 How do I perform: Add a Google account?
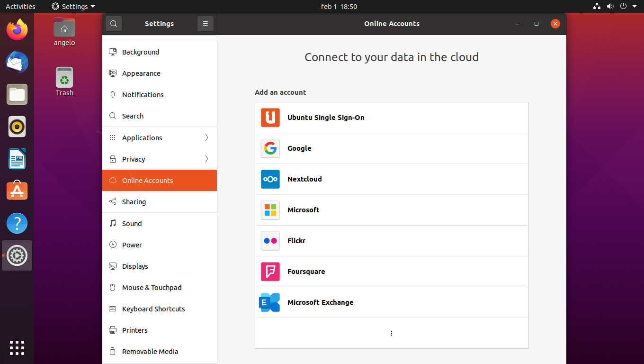click(392, 148)
